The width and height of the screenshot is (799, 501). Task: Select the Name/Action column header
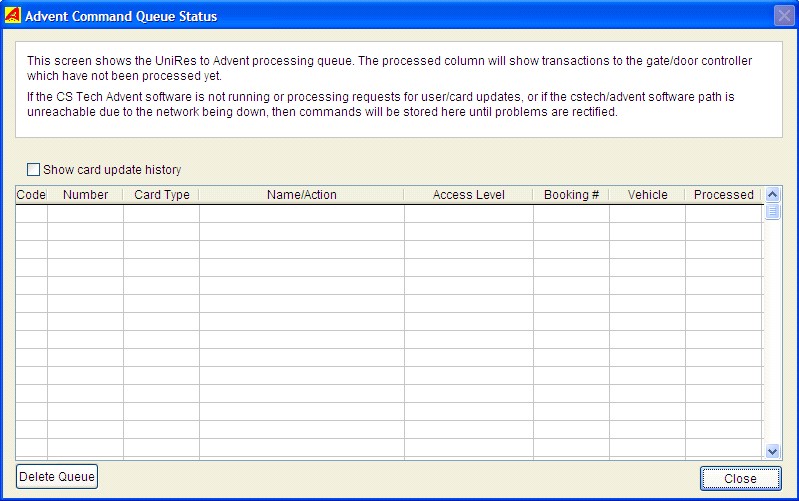302,195
